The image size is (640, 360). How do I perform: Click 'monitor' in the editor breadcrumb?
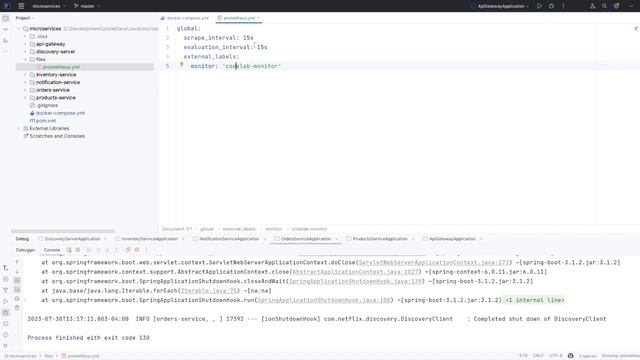(273, 229)
